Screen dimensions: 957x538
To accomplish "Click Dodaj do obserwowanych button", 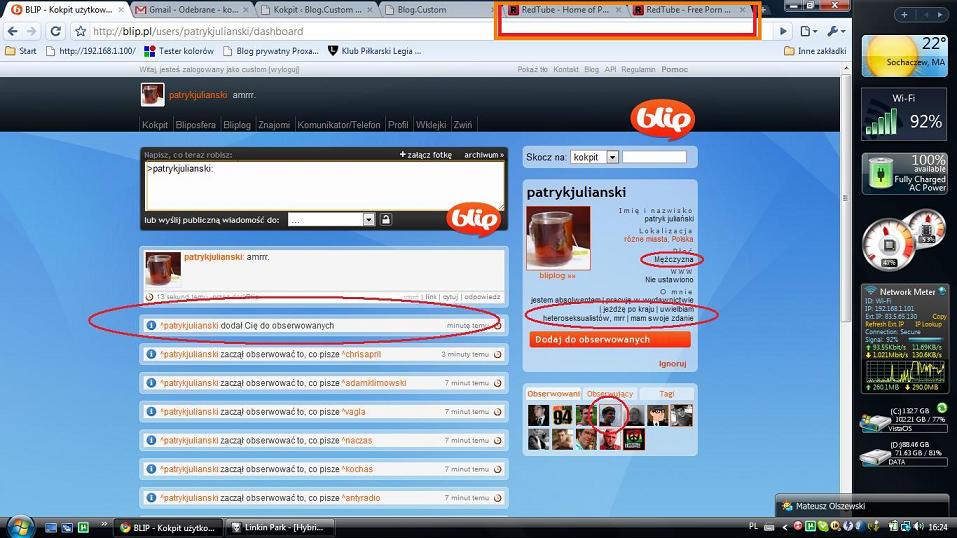I will (x=610, y=340).
